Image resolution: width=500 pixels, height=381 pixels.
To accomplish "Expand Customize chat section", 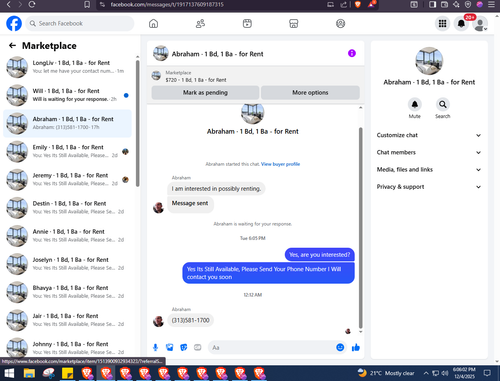I will [429, 135].
